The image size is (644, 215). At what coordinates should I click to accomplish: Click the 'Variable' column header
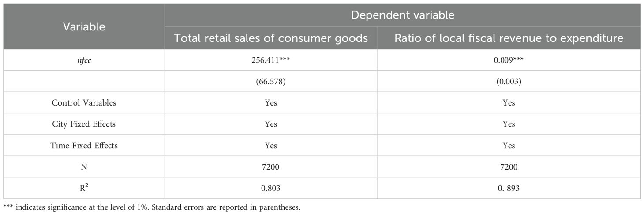pyautogui.click(x=84, y=26)
